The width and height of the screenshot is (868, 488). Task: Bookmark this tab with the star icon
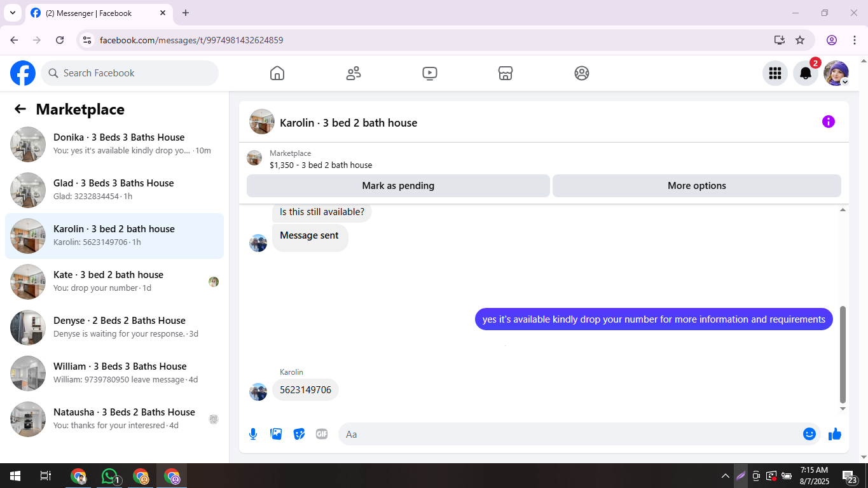tap(800, 40)
